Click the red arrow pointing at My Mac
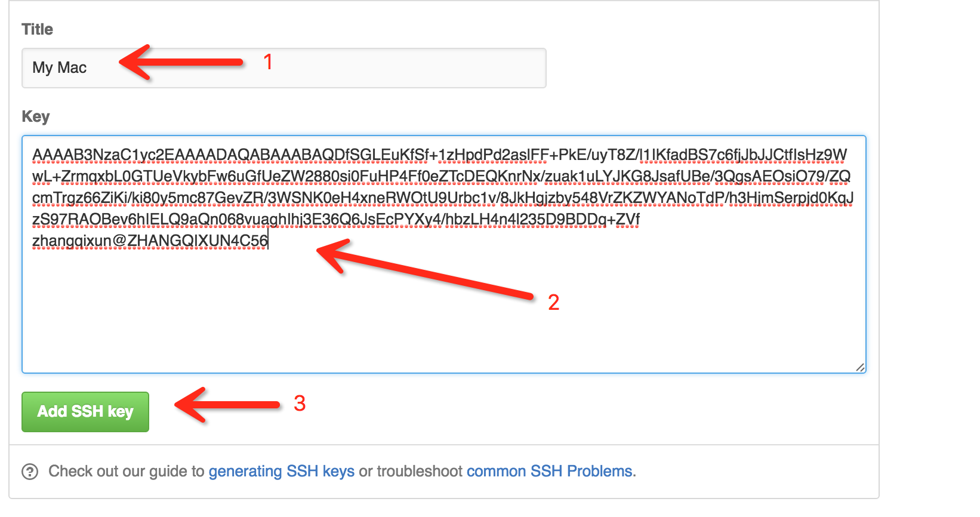Image resolution: width=980 pixels, height=517 pixels. click(x=181, y=62)
